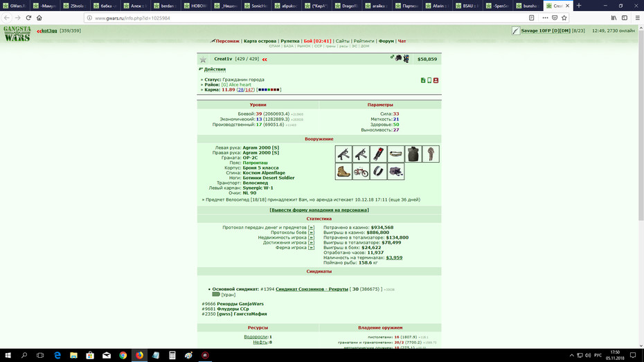Open Chrome from taskbar
The width and height of the screenshot is (644, 362).
[123, 356]
